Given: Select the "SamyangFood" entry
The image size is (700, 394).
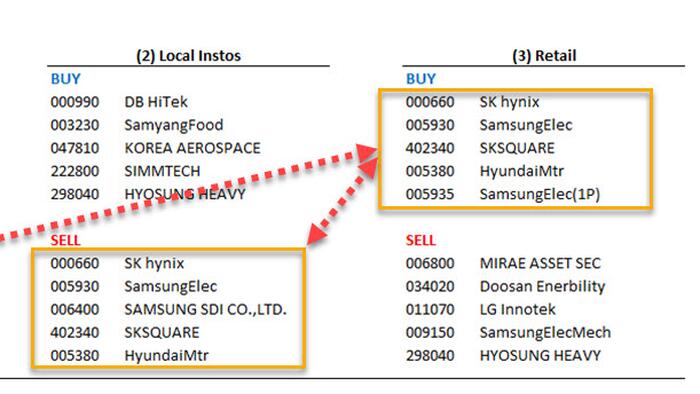Looking at the screenshot, I should tap(174, 125).
